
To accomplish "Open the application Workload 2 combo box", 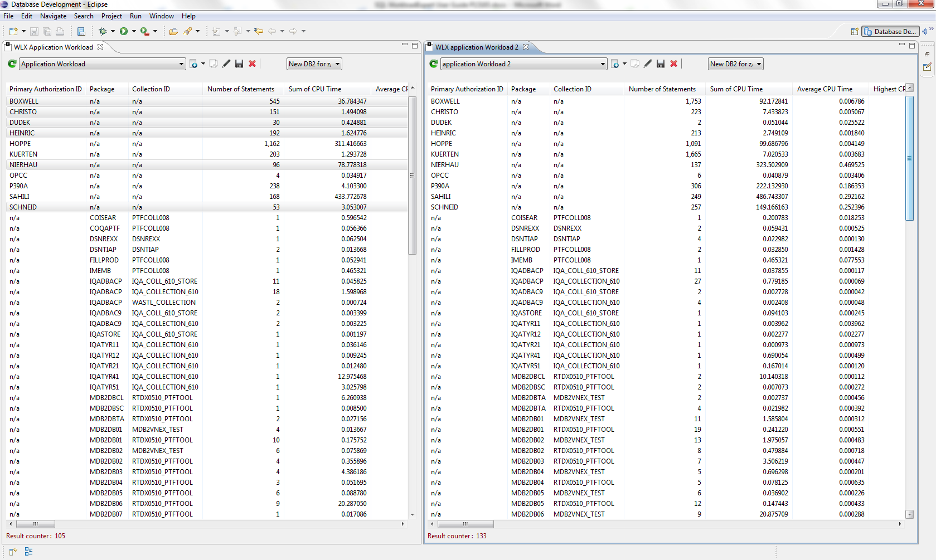I will 524,64.
